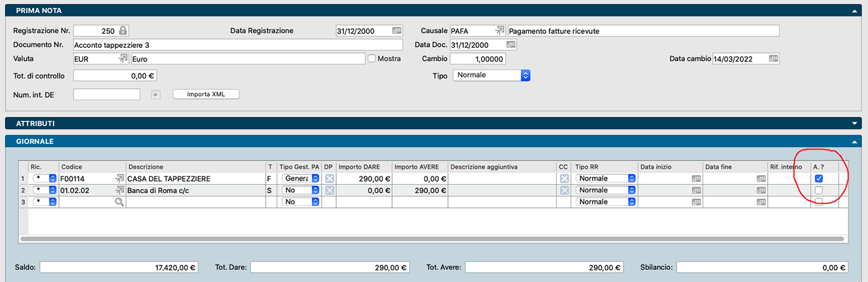The width and height of the screenshot is (868, 282).
Task: Open the Data Registrazione calendar picker
Action: (397, 30)
